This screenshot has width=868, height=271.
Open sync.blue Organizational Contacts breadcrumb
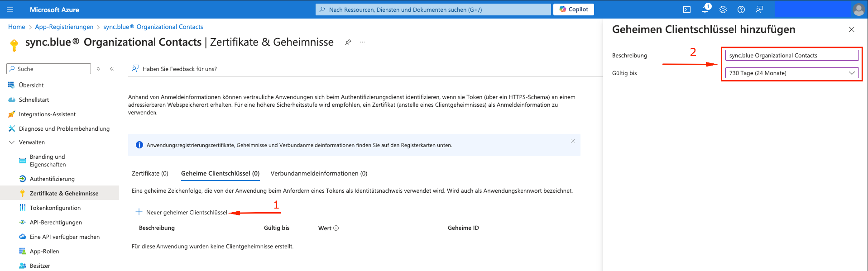[x=153, y=27]
